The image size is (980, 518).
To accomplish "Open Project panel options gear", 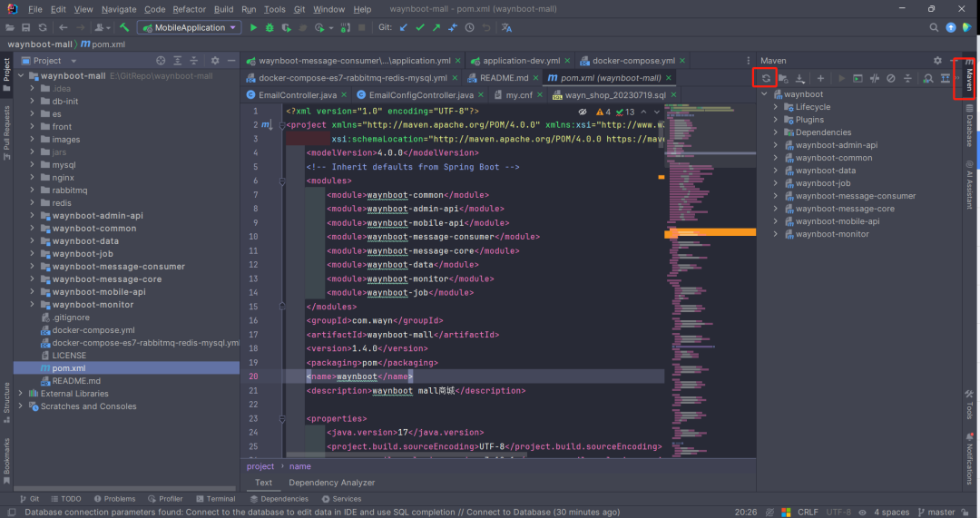I will pyautogui.click(x=215, y=61).
